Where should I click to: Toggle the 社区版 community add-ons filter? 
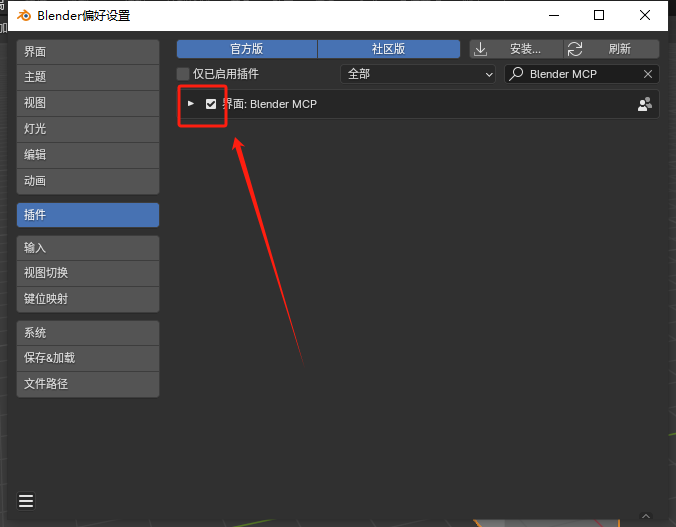point(388,49)
